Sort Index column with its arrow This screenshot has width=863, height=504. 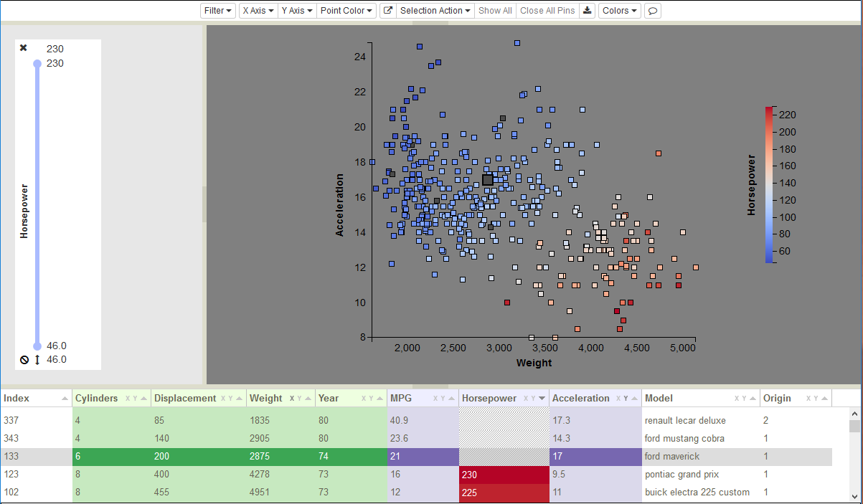[65, 399]
